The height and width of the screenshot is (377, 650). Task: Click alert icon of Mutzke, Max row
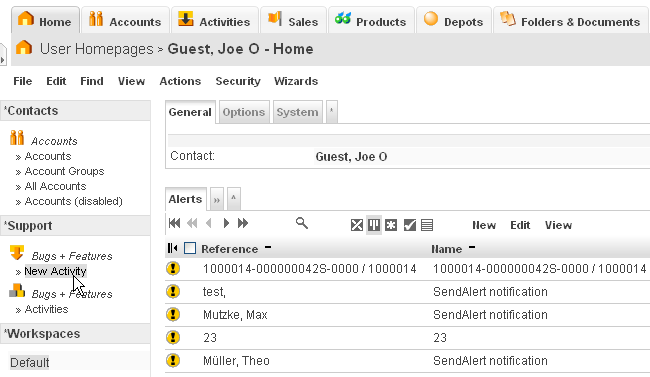point(173,314)
